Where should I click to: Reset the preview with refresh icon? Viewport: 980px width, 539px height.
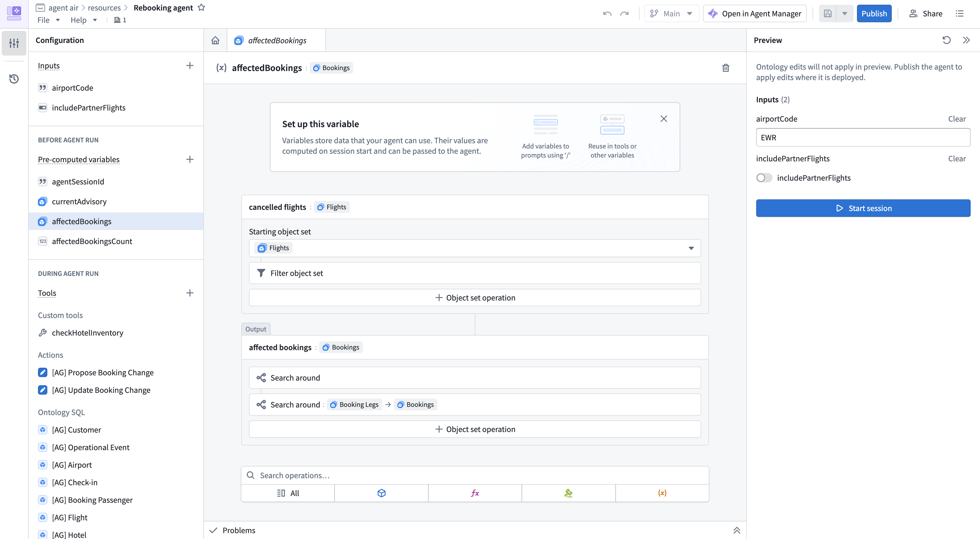tap(946, 40)
